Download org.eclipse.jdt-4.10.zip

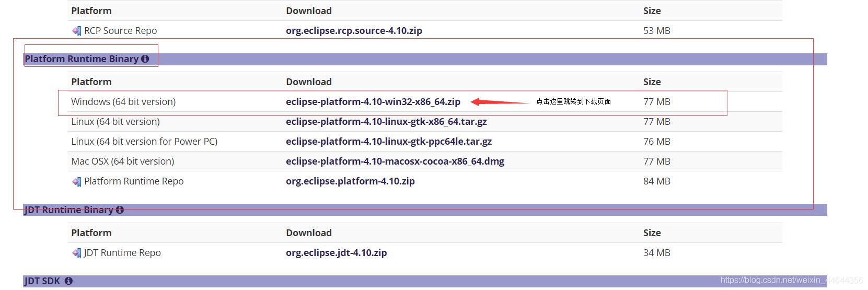point(337,253)
